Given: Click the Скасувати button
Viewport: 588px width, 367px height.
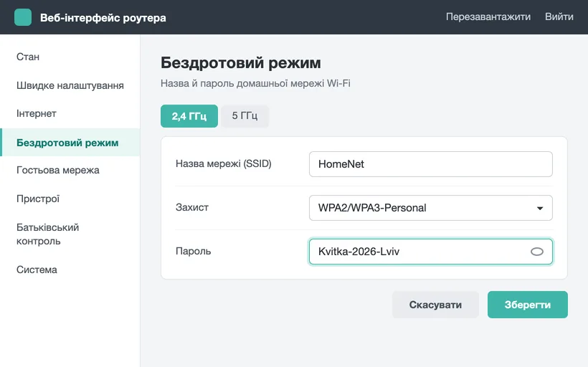Looking at the screenshot, I should [x=435, y=305].
